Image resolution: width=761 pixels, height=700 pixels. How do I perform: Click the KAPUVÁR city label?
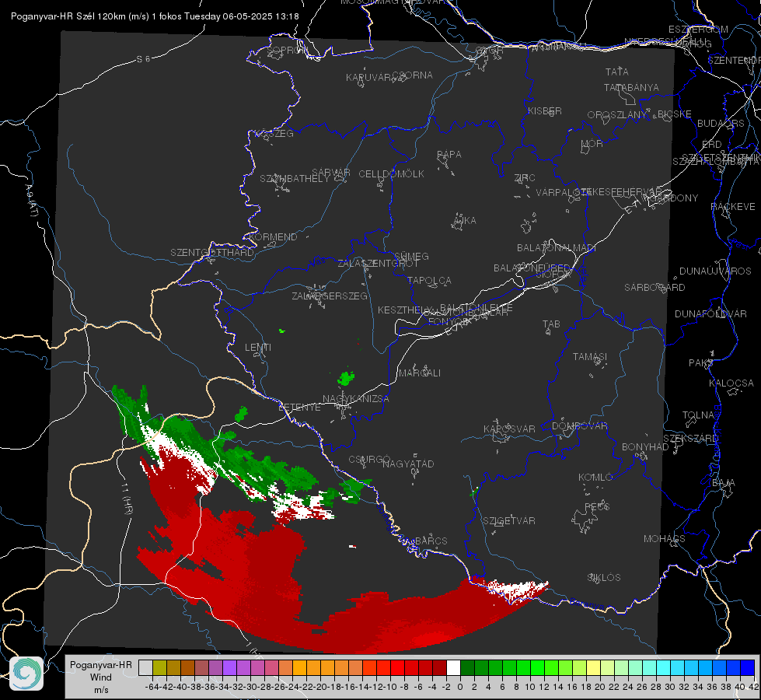coord(368,78)
